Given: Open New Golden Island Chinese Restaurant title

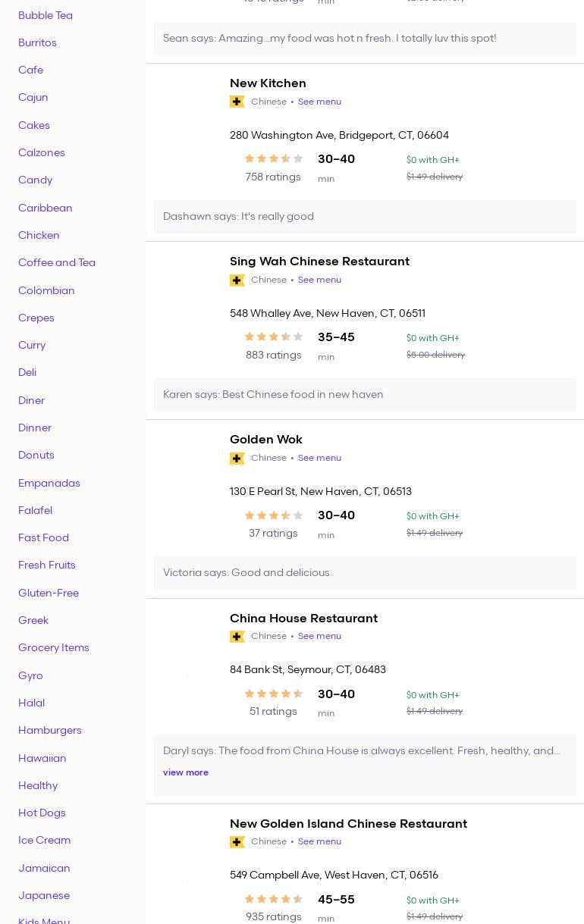Looking at the screenshot, I should point(348,824).
